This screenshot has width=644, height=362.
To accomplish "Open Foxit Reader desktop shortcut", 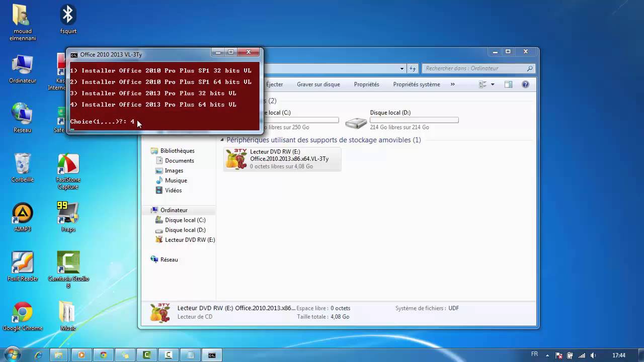I will [22, 266].
